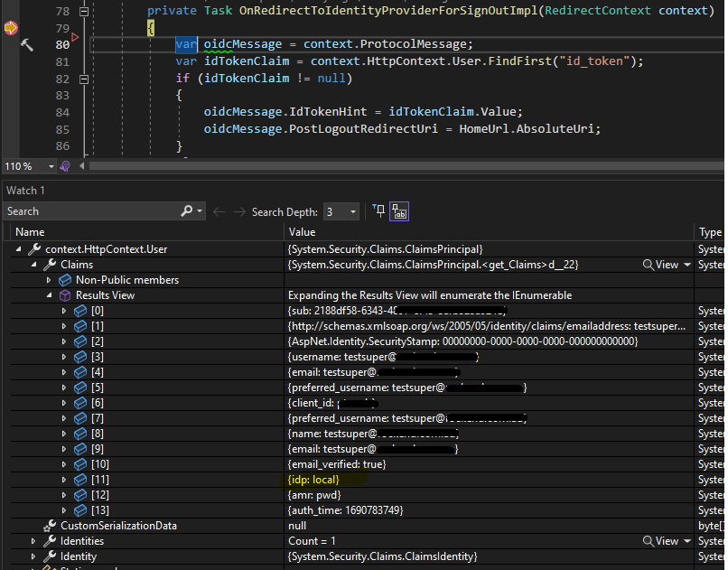Image resolution: width=728 pixels, height=570 pixels.
Task: Expand the Non-Public members node
Action: pyautogui.click(x=50, y=279)
